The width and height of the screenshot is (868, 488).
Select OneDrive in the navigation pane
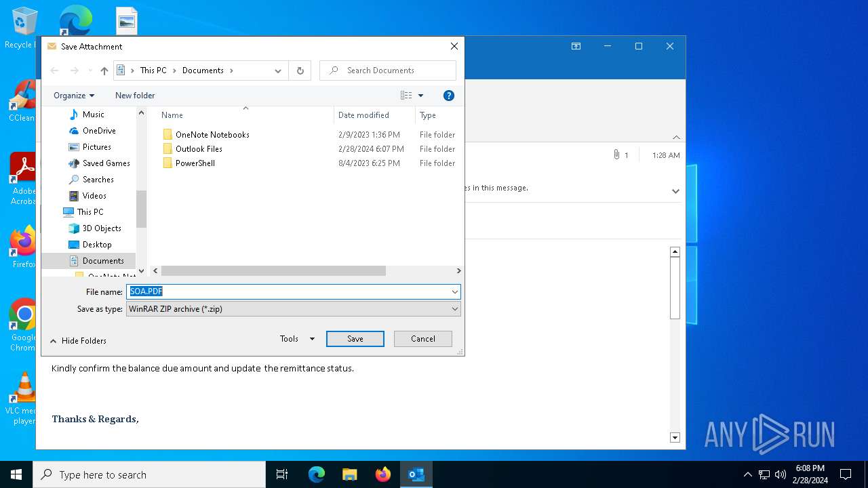(99, 131)
